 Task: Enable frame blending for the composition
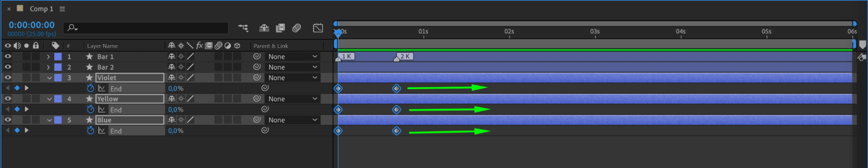coord(281,28)
